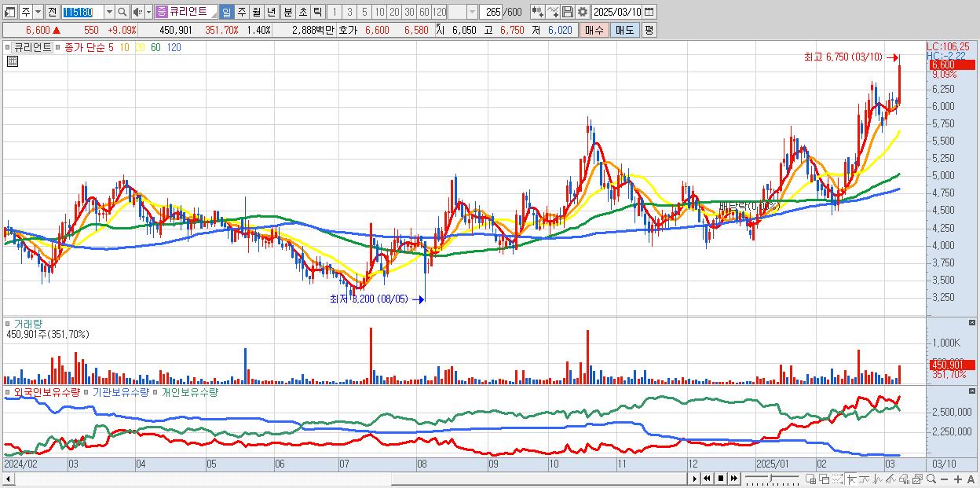
Task: Click the crosshair cursor tool icon
Action: click(x=851, y=479)
